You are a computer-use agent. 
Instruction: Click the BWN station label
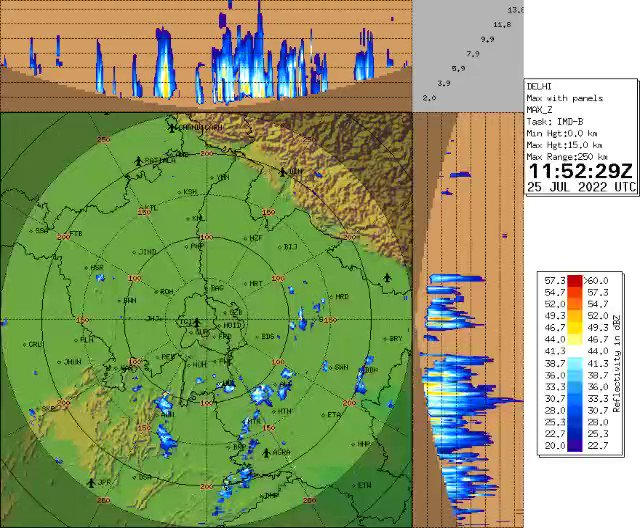(130, 301)
